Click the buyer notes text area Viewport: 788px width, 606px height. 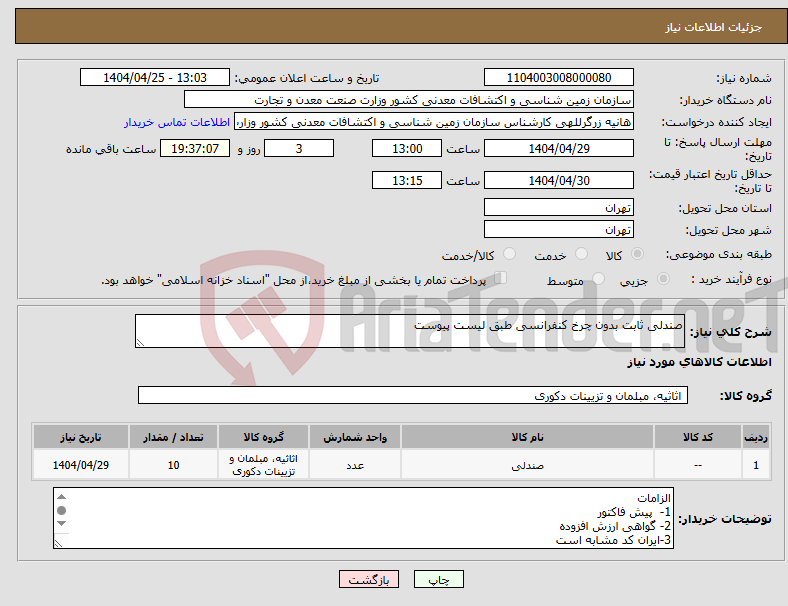pyautogui.click(x=363, y=518)
